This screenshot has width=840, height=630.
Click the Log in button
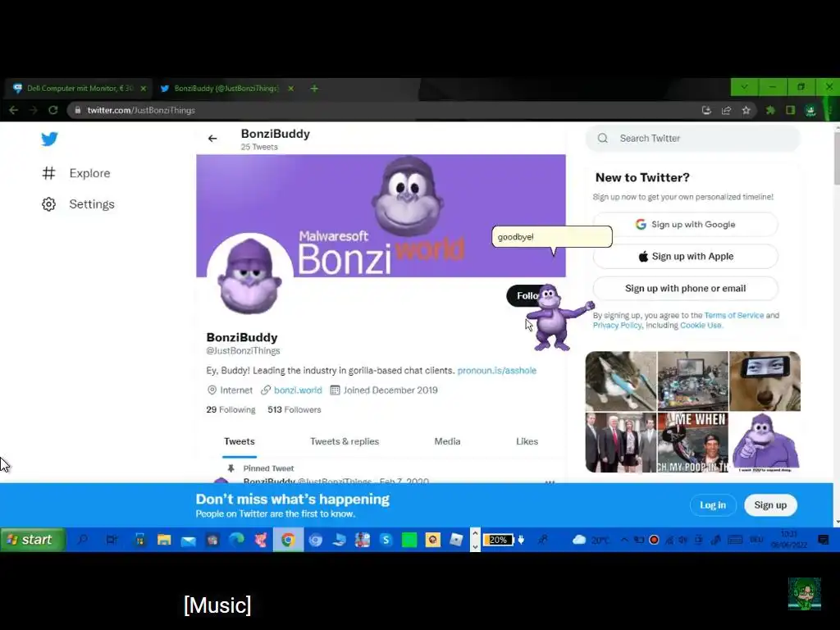713,505
